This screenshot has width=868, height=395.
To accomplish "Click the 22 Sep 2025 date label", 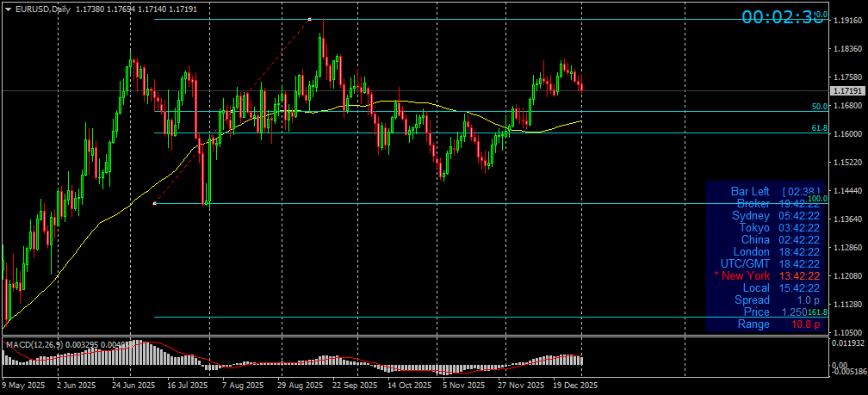I will coord(354,385).
